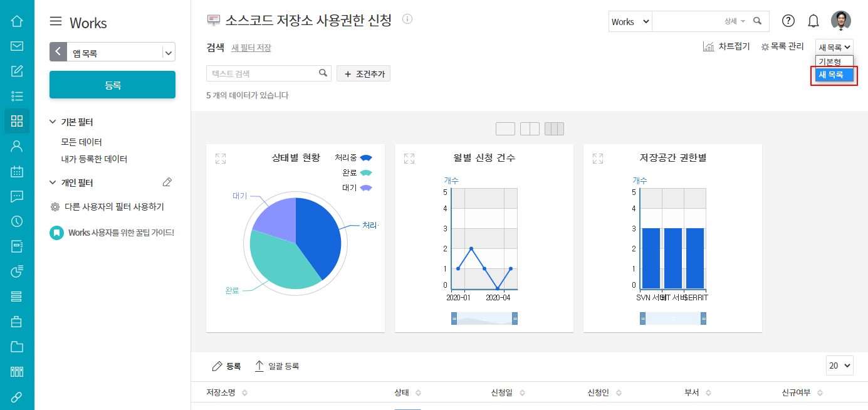Click pencil icon beside 개인 필터

point(167,182)
